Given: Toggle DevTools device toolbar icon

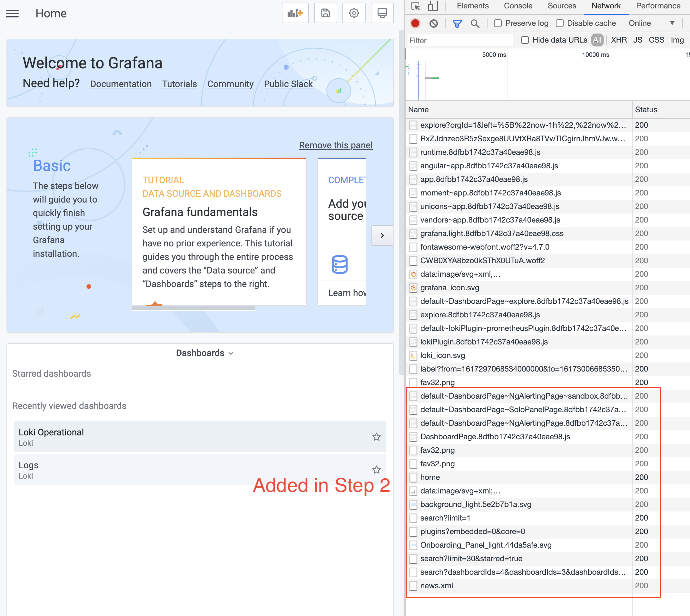Looking at the screenshot, I should (x=433, y=6).
